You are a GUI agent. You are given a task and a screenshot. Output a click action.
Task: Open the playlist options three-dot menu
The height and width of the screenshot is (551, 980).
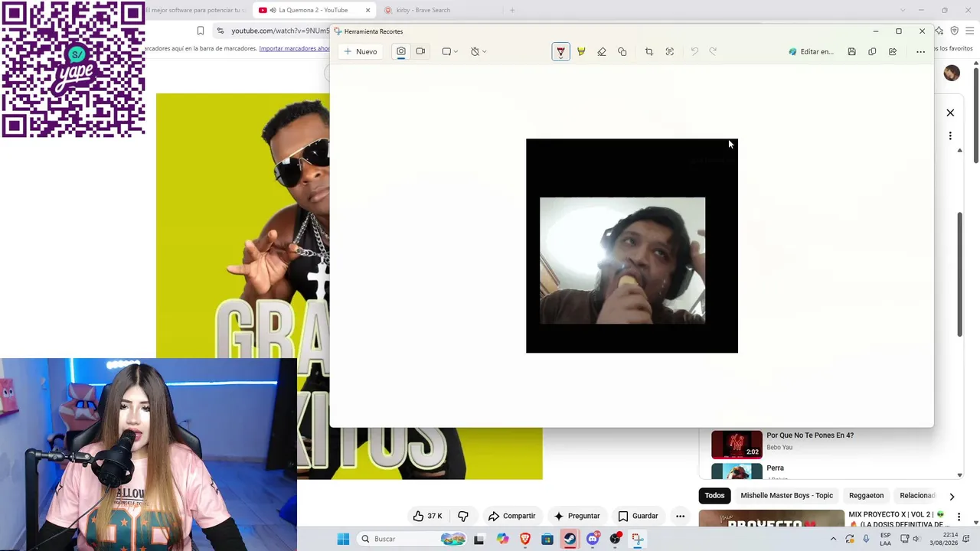[950, 135]
